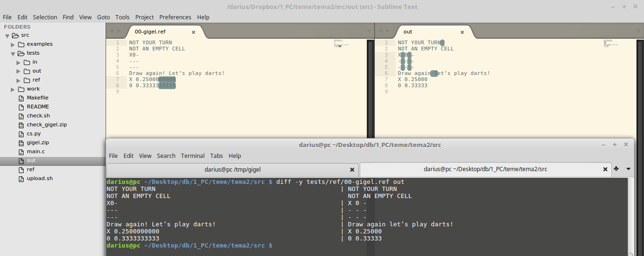Click the check_gigel.zip file icon
The height and width of the screenshot is (256, 644).
click(21, 125)
